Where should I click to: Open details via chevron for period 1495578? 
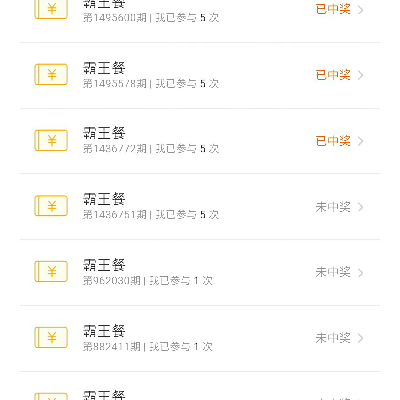360,75
